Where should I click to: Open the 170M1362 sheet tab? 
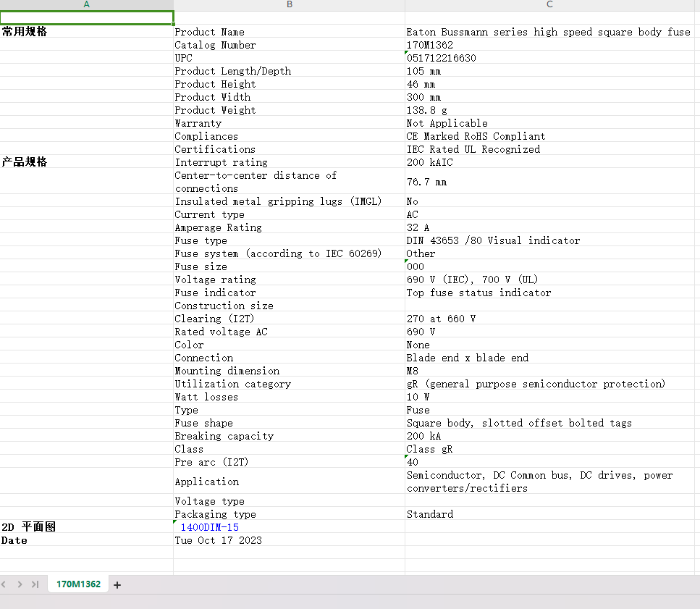(78, 584)
